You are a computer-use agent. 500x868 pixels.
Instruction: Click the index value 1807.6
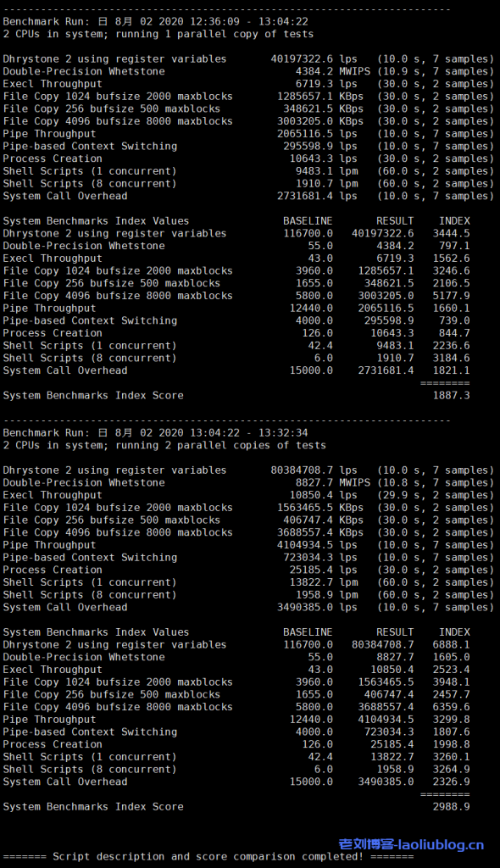452,732
